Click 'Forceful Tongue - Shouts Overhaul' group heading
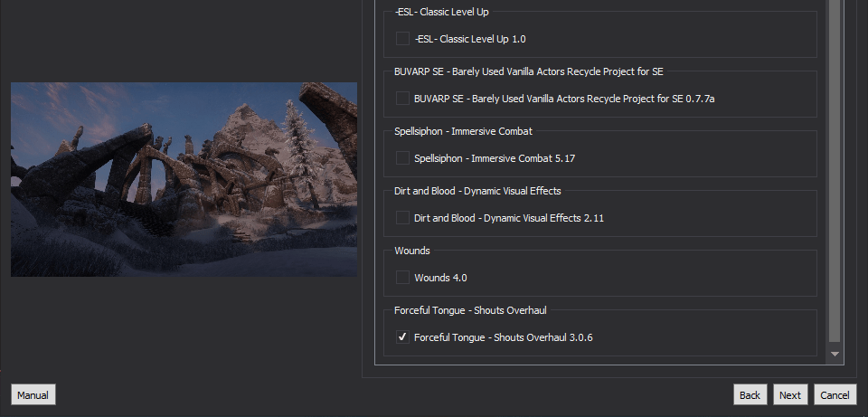 (x=470, y=310)
